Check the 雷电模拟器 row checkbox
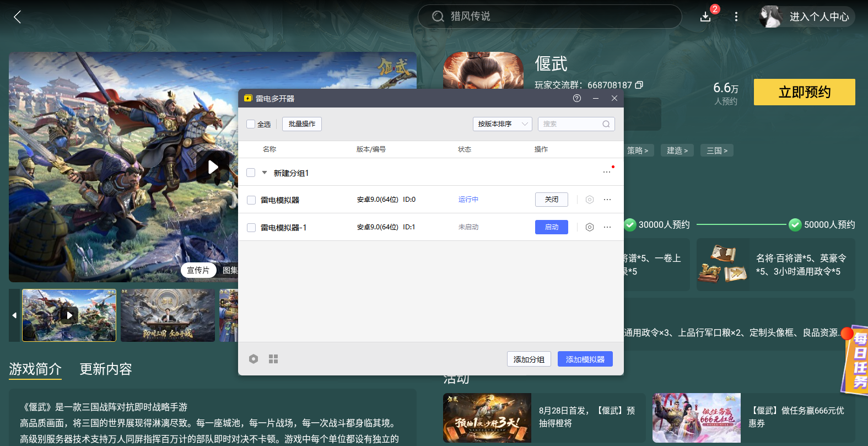Viewport: 868px width, 446px height. tap(251, 200)
